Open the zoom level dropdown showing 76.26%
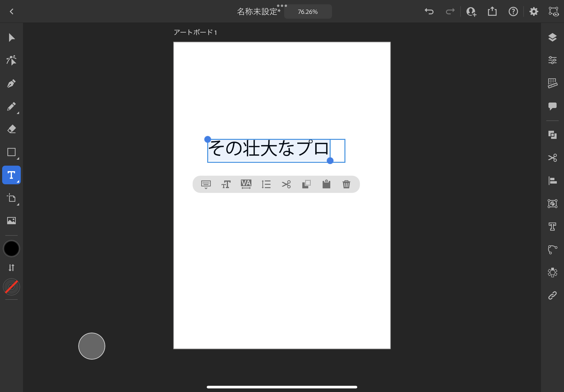The width and height of the screenshot is (564, 392). [308, 11]
